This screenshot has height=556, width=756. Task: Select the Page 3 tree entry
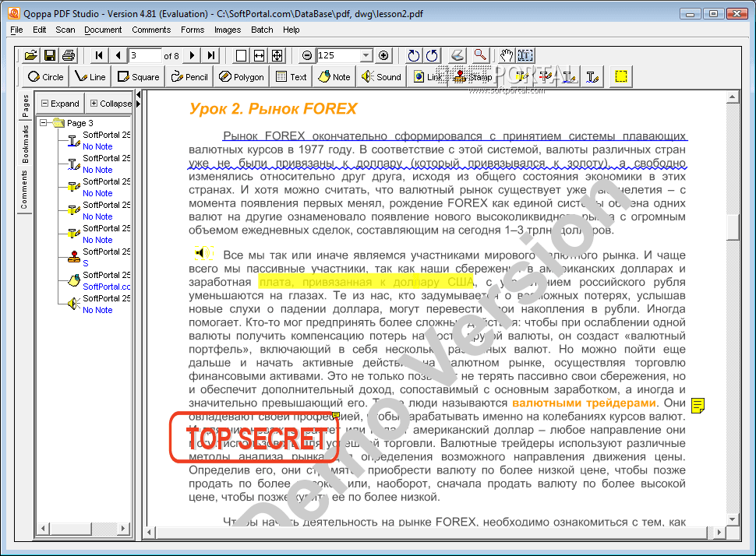(x=79, y=123)
